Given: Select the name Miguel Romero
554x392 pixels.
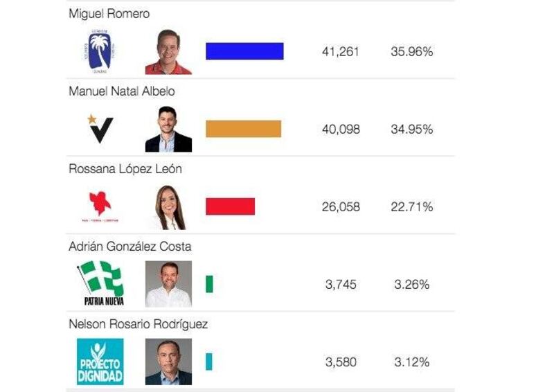Looking at the screenshot, I should click(109, 13).
